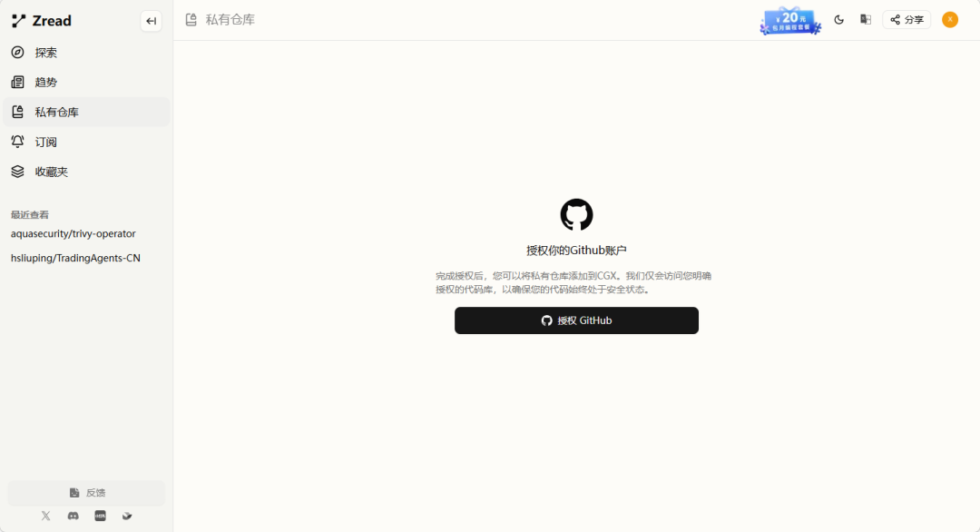Open recent repo aquasecurity/trivy-operator
The image size is (980, 532).
(73, 234)
